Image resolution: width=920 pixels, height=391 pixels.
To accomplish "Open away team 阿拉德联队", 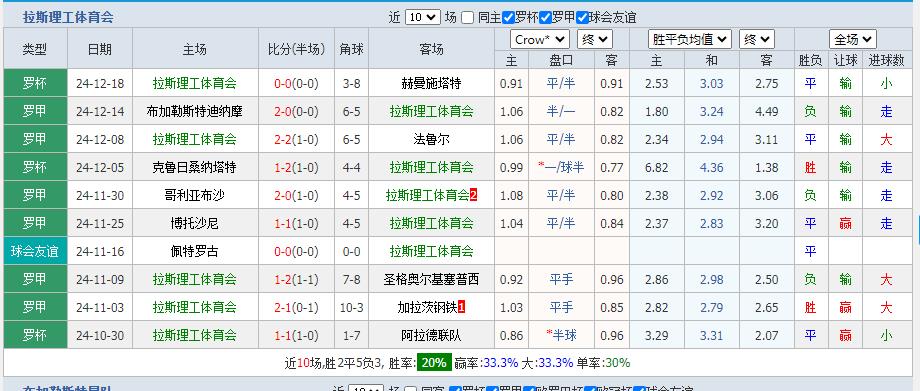I will click(x=431, y=335).
